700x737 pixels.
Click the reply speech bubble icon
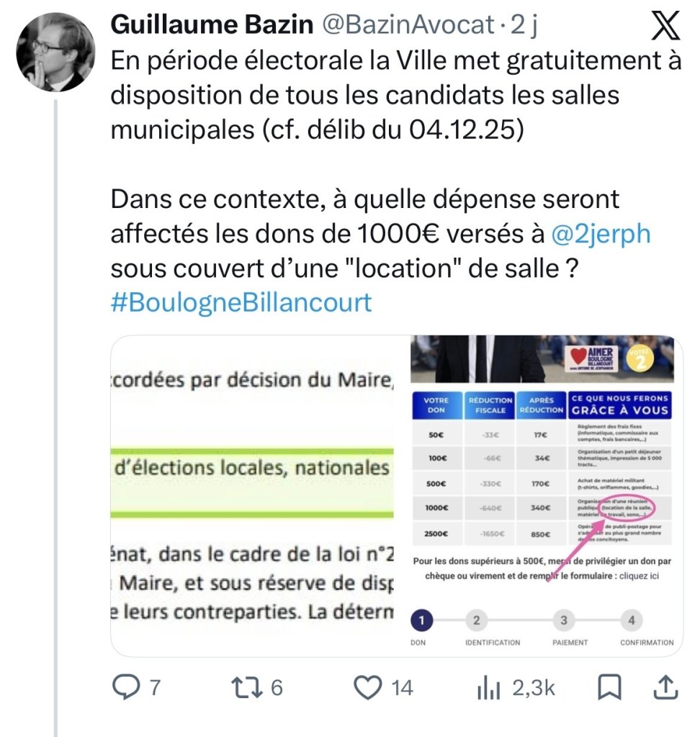(127, 687)
